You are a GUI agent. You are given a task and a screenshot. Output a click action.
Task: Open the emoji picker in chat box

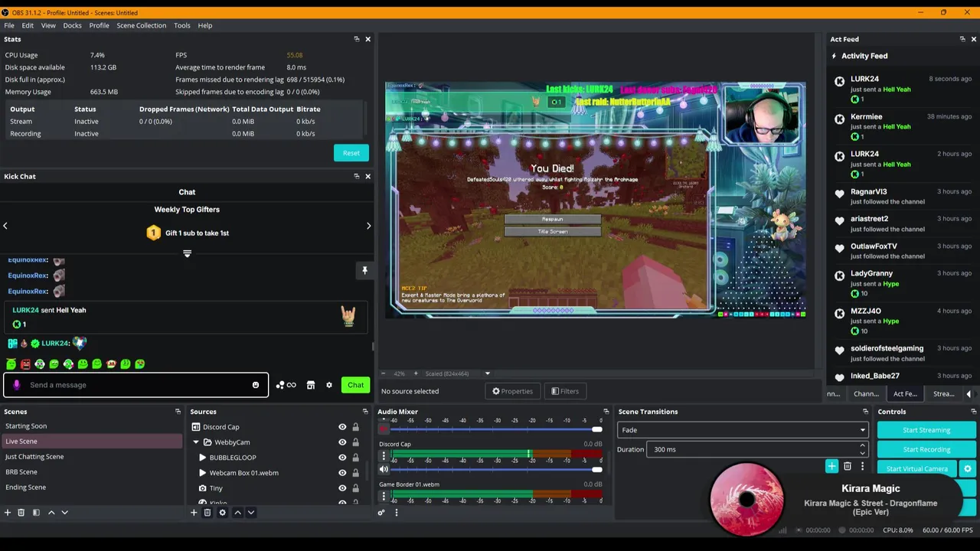click(256, 385)
